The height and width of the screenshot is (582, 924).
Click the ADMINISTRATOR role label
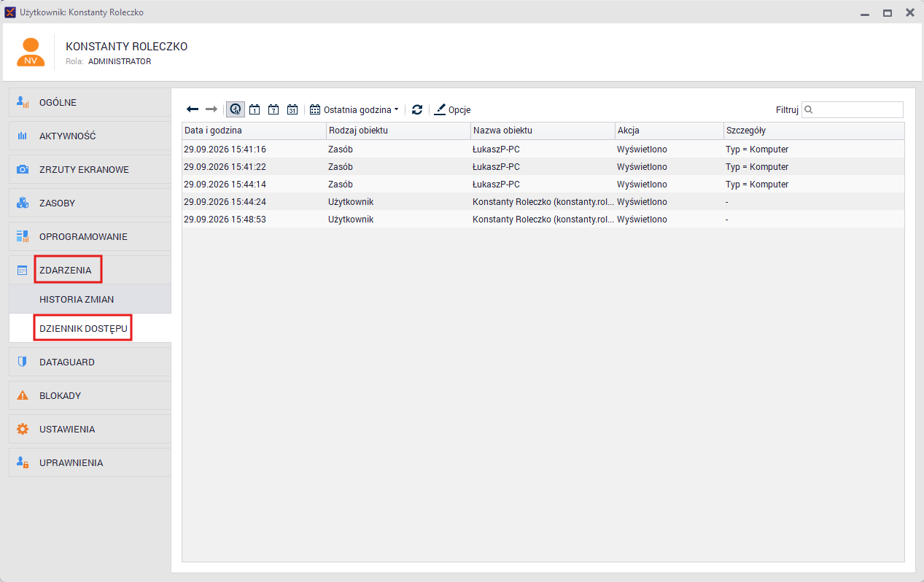coord(120,62)
